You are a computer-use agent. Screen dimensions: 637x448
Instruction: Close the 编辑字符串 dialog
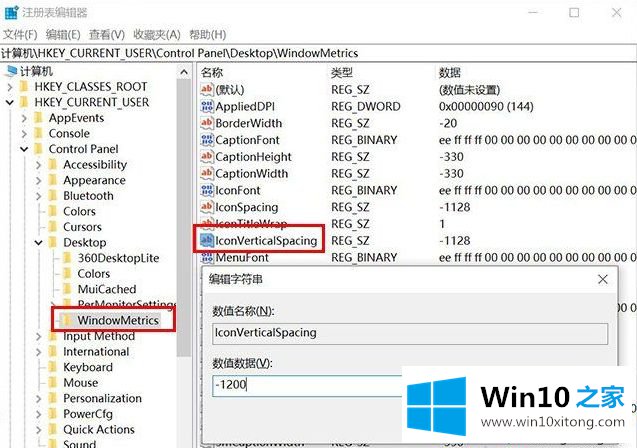(x=602, y=280)
